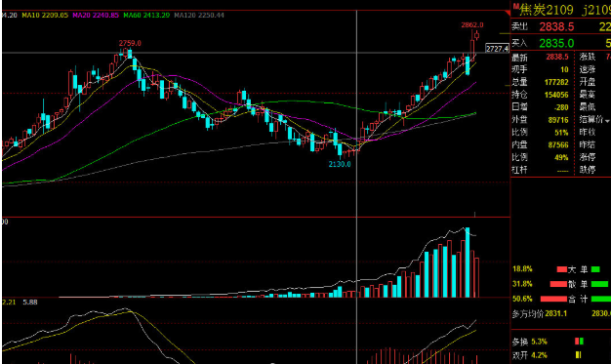This screenshot has width=611, height=364.
Task: Click the 外盘 value 89716
Action: point(558,120)
